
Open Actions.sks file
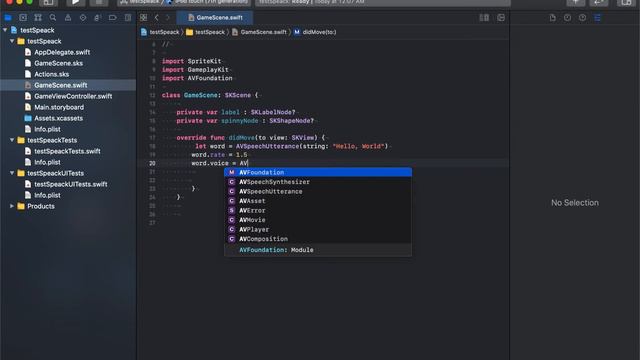point(51,74)
